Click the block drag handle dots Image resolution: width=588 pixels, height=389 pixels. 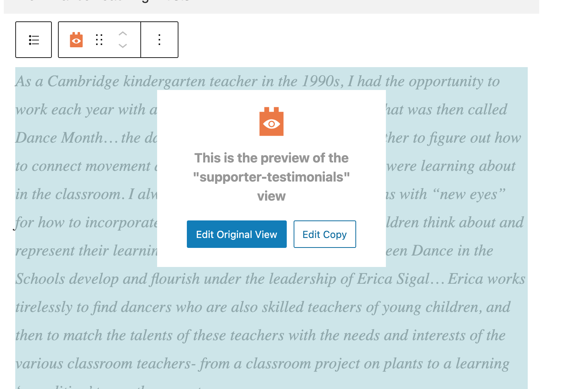coord(99,40)
